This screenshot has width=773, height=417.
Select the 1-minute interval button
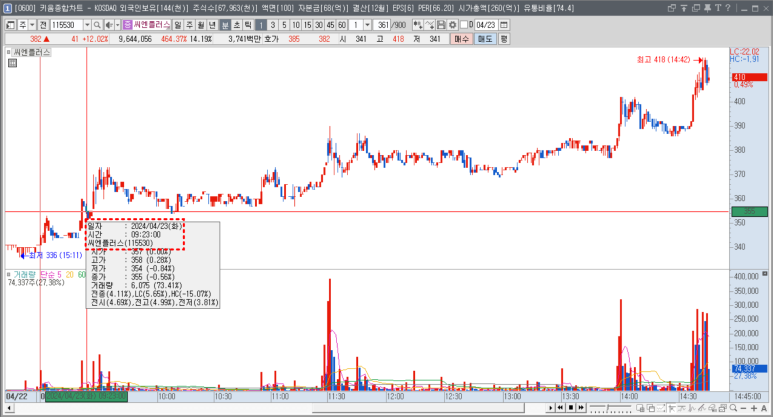tap(261, 25)
